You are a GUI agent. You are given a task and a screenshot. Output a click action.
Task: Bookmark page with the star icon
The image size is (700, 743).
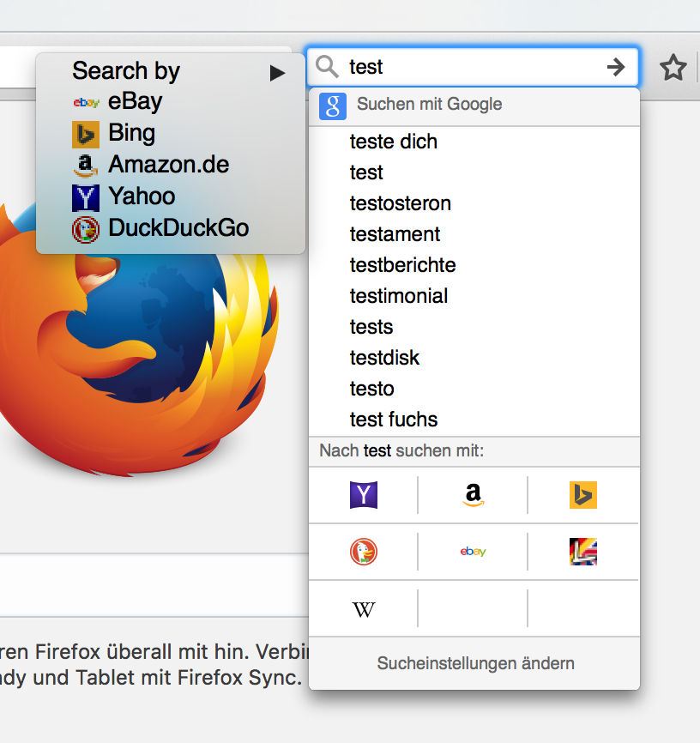pos(673,67)
